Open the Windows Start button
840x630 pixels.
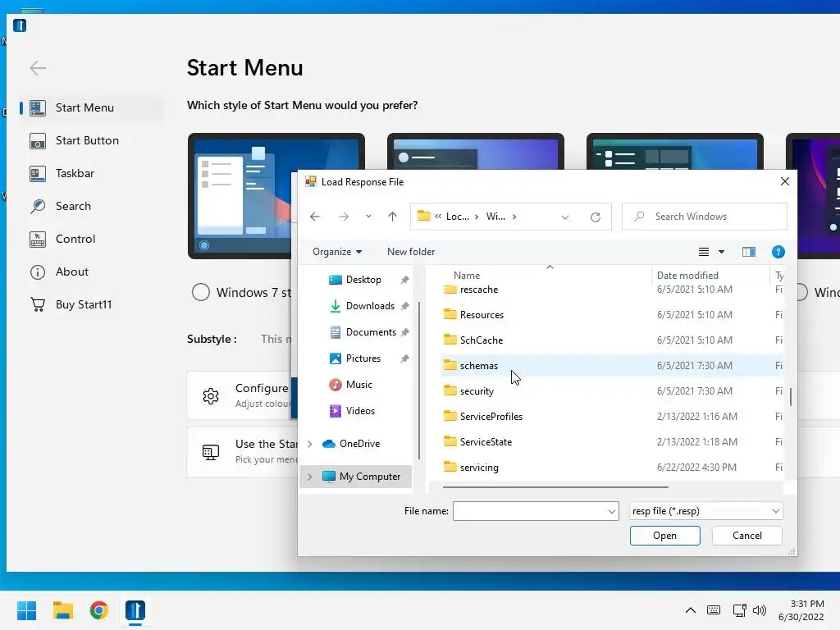click(26, 610)
